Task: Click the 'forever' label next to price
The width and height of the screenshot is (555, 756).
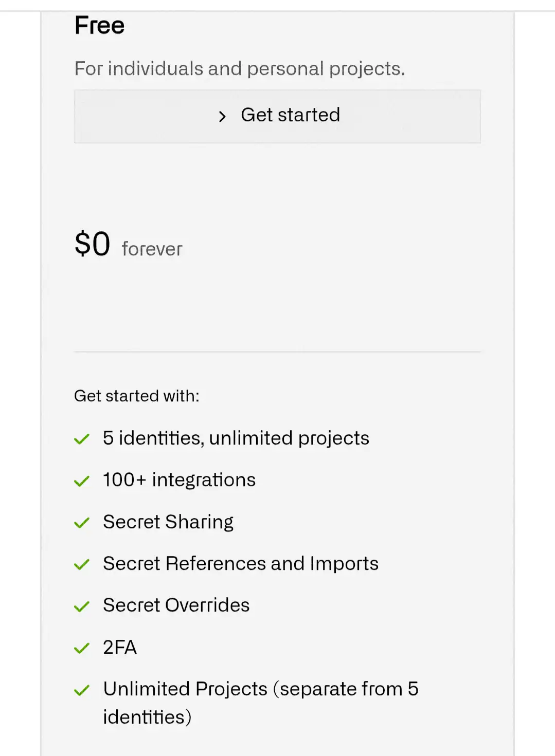Action: 152,249
